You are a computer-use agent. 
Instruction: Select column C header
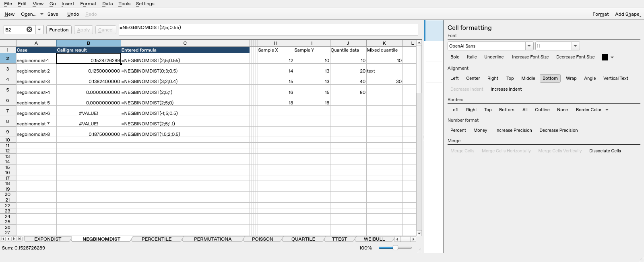pos(185,43)
